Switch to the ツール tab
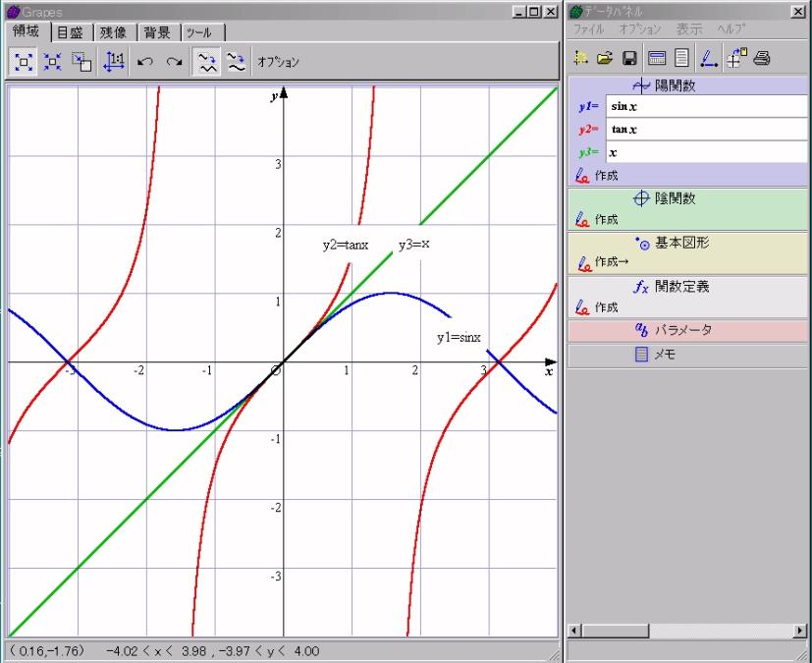812x663 pixels. tap(202, 32)
